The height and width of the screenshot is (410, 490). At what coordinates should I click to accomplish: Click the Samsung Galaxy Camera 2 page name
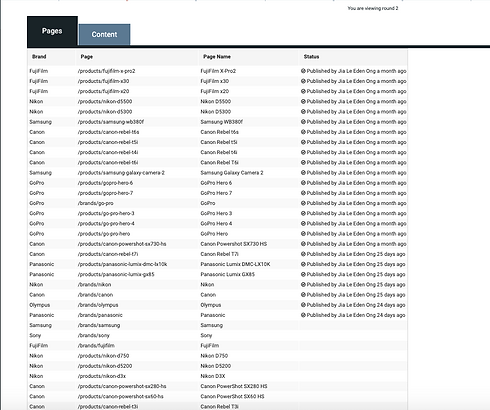coord(232,173)
